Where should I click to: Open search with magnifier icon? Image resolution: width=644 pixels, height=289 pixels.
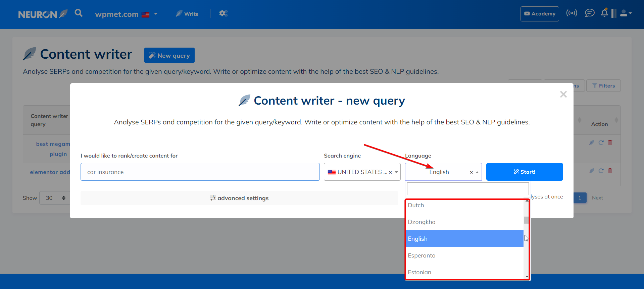79,13
